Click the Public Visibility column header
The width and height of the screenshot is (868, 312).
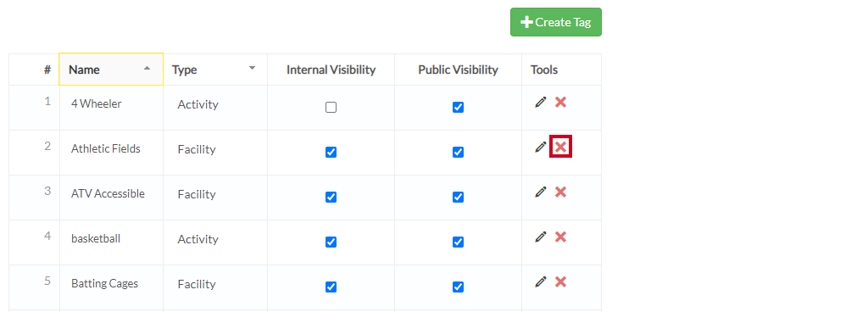pos(458,70)
